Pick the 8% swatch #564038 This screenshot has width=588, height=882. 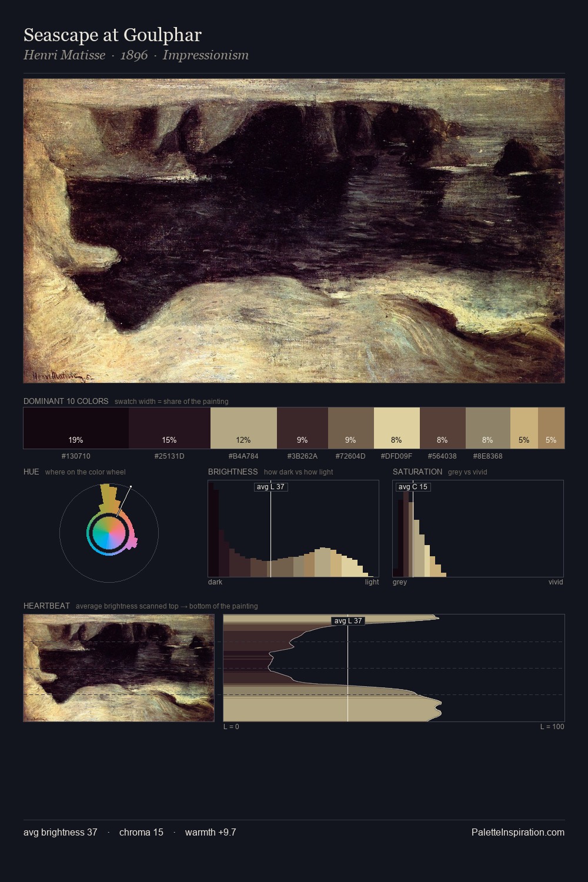click(442, 428)
